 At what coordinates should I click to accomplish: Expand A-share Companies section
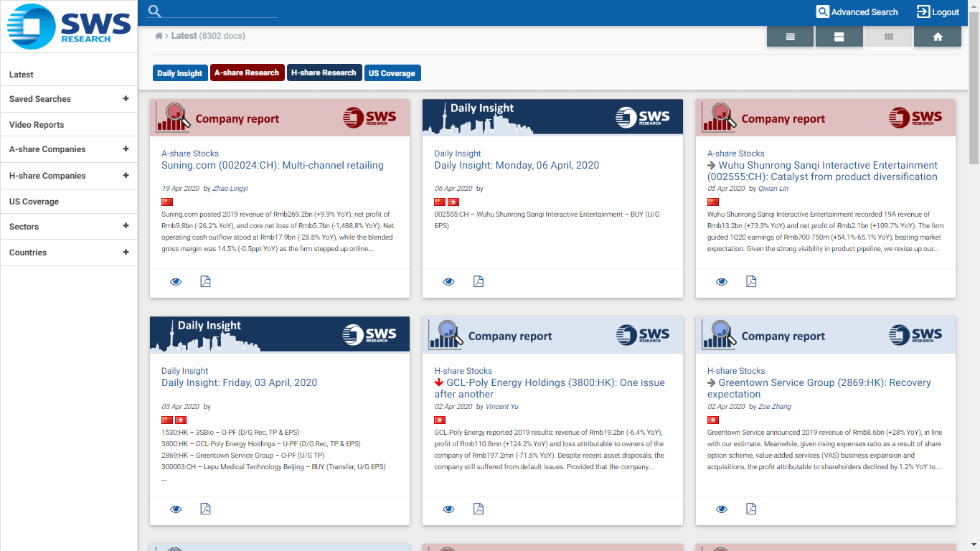[126, 149]
